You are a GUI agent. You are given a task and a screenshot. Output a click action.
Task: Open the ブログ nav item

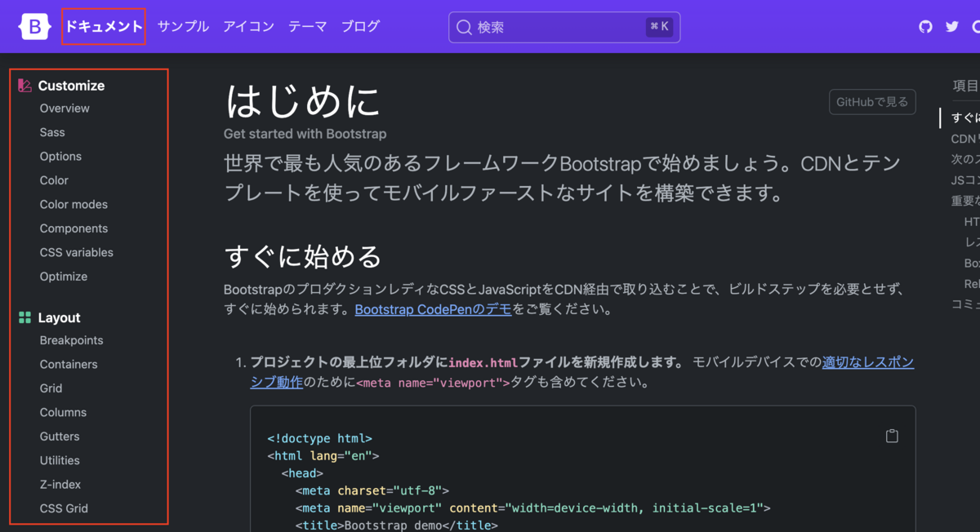[360, 27]
